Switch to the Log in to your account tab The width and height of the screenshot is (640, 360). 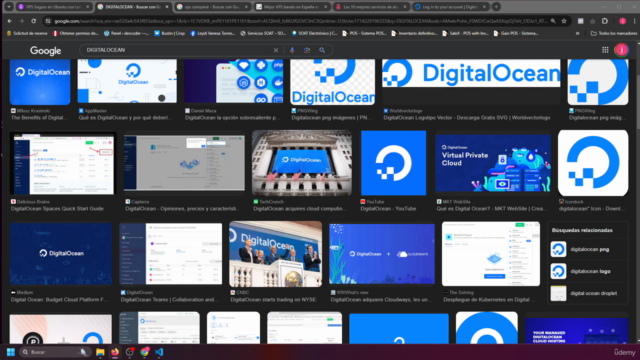(x=450, y=7)
